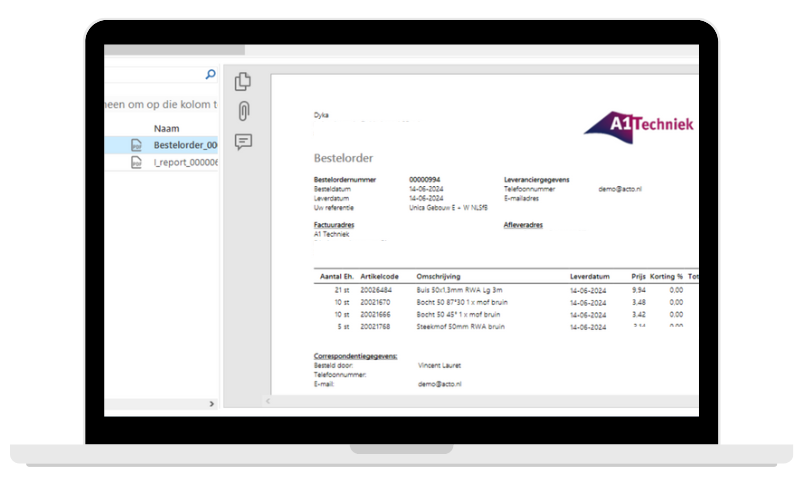
Task: Select the I_report_00000 PDF file icon
Action: coord(136,162)
